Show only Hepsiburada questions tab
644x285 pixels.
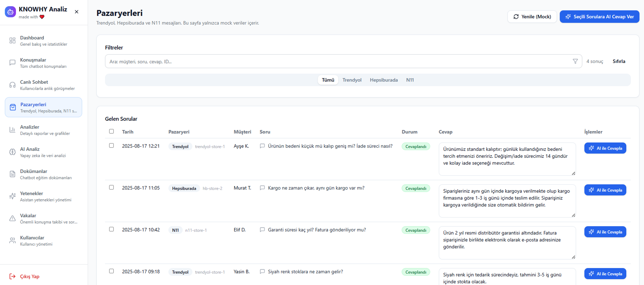click(x=384, y=80)
